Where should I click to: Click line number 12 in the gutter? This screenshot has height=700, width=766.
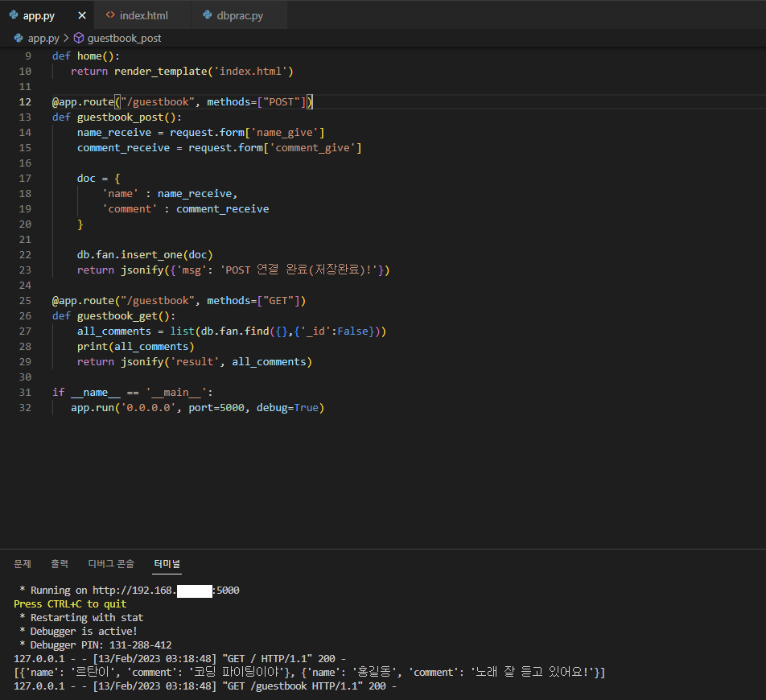(x=25, y=101)
